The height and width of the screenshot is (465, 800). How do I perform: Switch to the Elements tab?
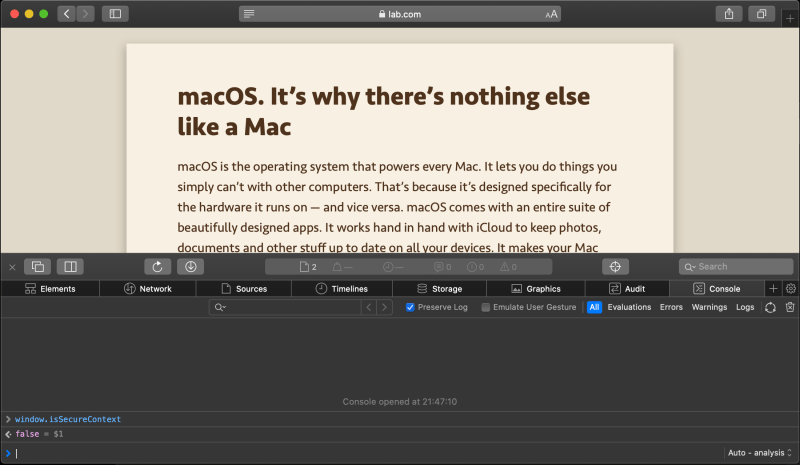pos(50,288)
